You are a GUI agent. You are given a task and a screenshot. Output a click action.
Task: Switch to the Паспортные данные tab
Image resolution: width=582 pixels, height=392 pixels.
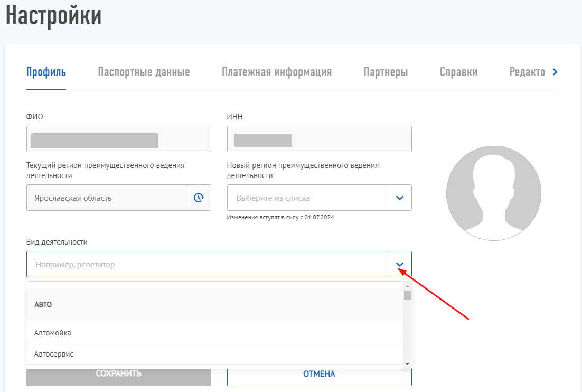click(144, 72)
